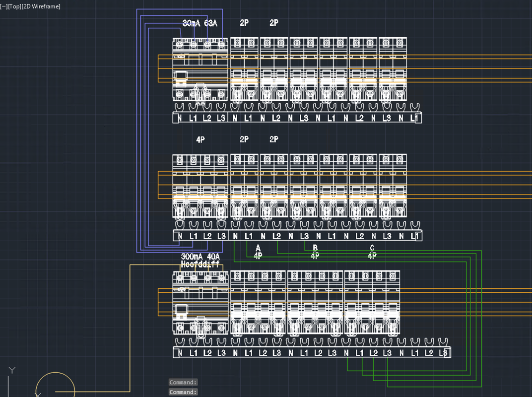
Task: Select the four-pole breaker block under label A
Action: 258,302
